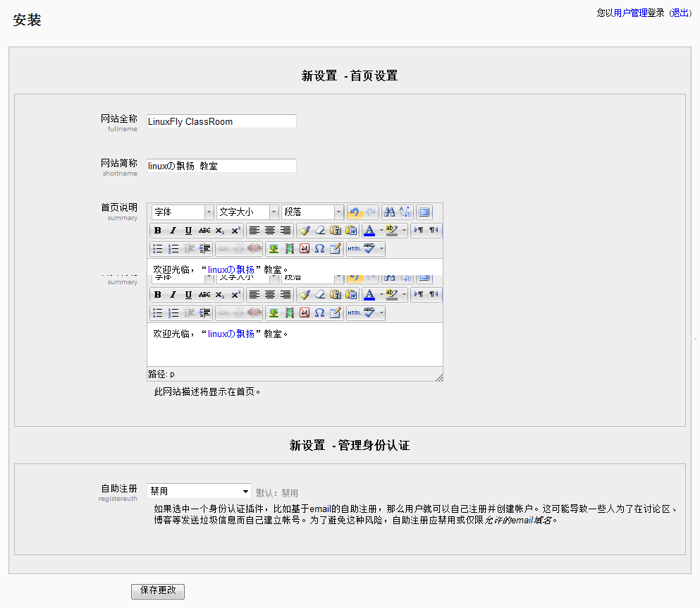Open Find (binoculars) in the upper editor toolbar
The height and width of the screenshot is (608, 700).
pos(389,212)
